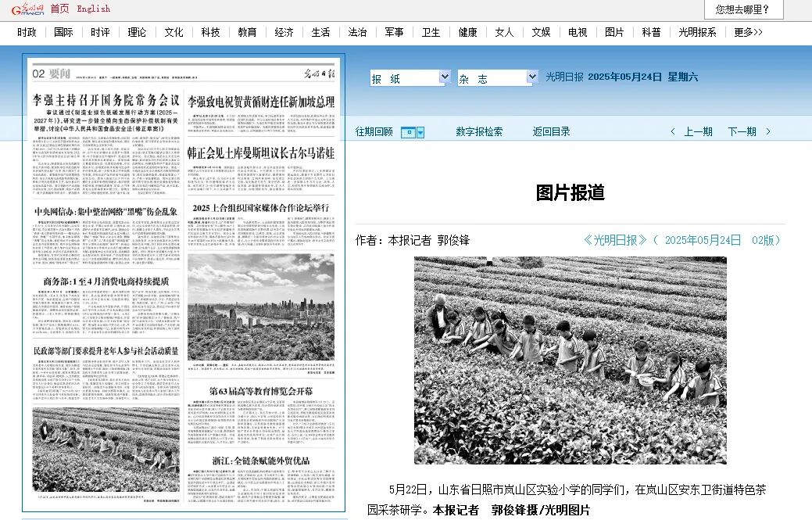Open the 女人 channel
Screen dimensions: 812x520
504,32
